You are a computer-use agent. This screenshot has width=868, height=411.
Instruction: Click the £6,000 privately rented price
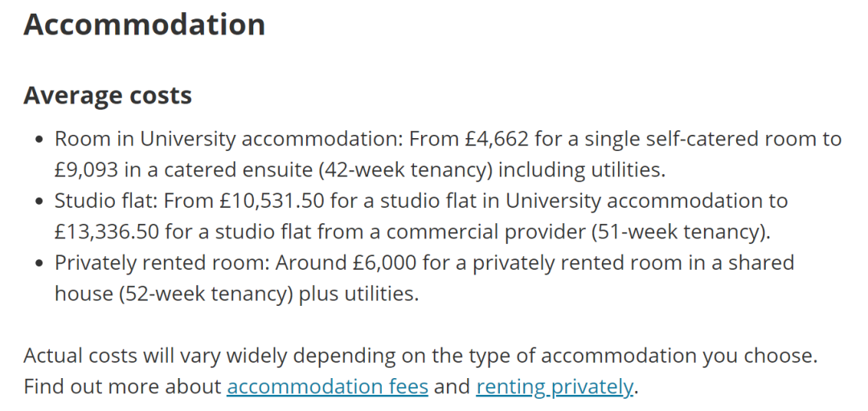coord(384,262)
